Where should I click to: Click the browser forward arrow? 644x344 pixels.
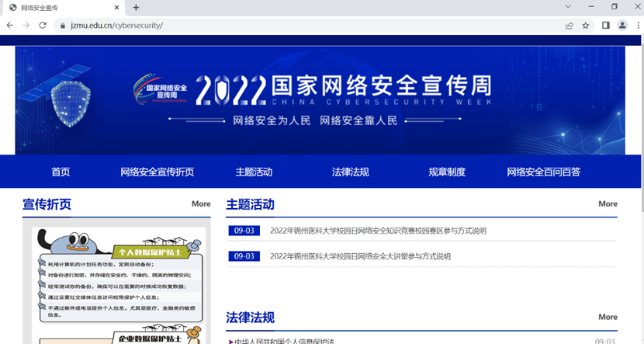[x=26, y=26]
